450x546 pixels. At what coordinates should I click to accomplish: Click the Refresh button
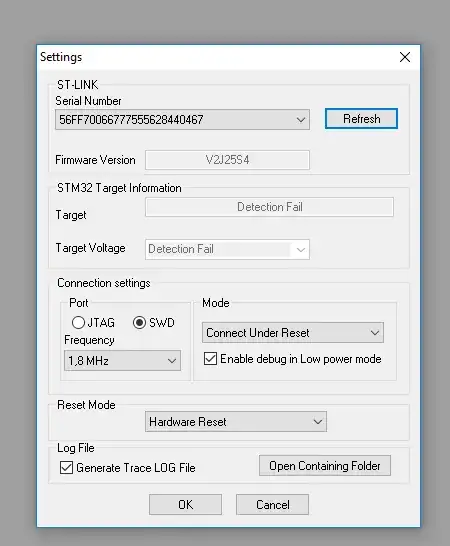[x=361, y=119]
